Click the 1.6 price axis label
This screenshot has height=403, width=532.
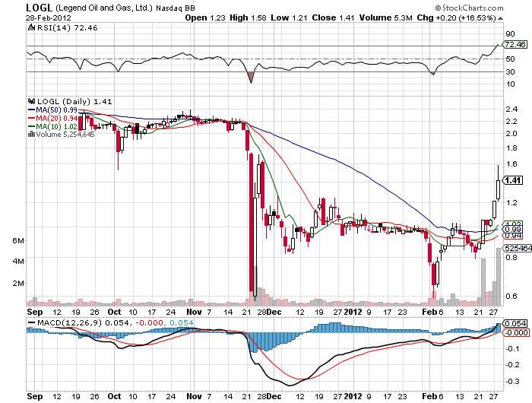(x=511, y=164)
